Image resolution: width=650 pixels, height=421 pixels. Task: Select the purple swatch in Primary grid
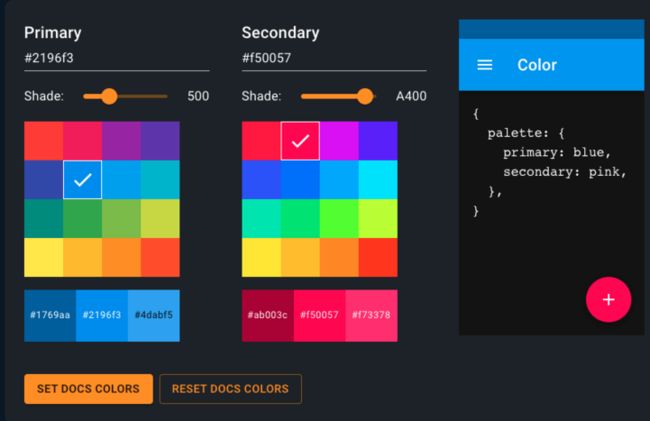121,141
